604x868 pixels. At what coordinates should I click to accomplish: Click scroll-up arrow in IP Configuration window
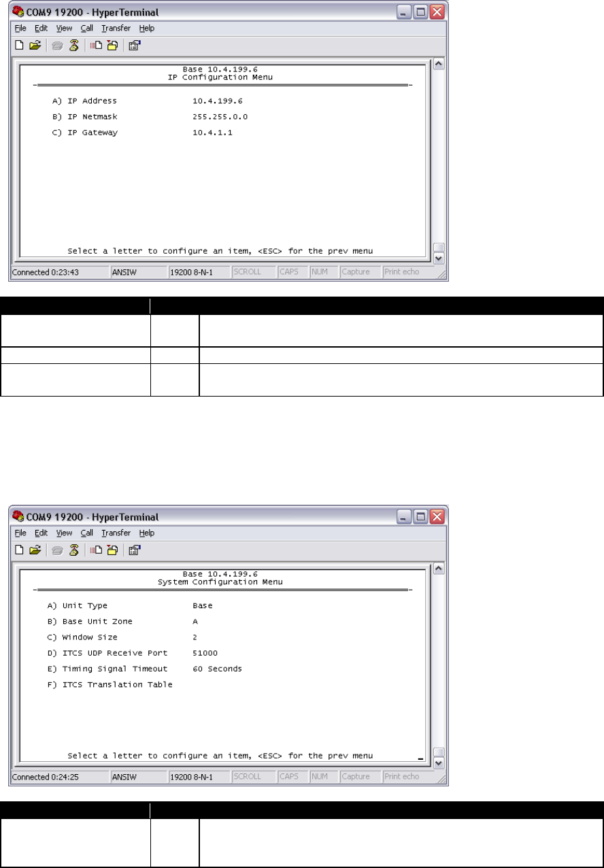(439, 64)
